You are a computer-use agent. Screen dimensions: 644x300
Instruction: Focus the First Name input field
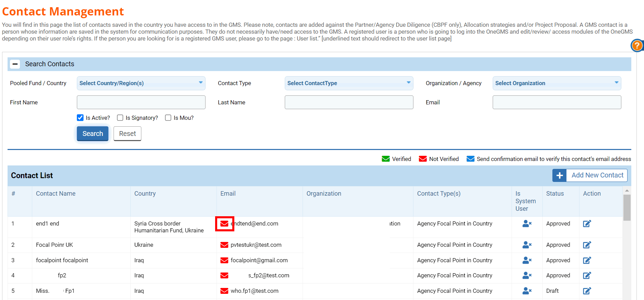point(141,102)
